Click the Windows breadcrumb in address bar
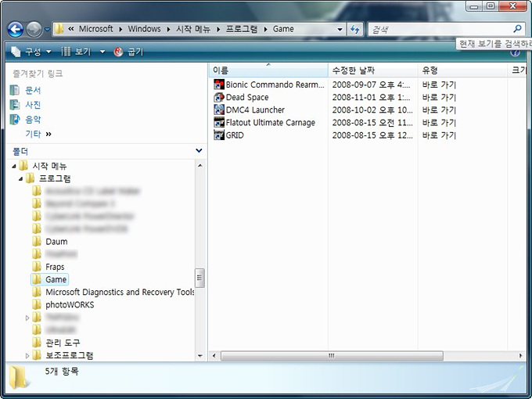The image size is (532, 399). click(x=144, y=29)
